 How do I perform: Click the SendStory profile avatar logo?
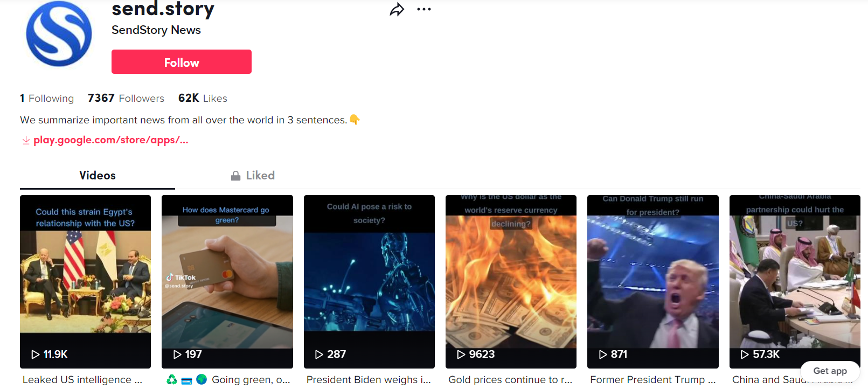tap(59, 33)
